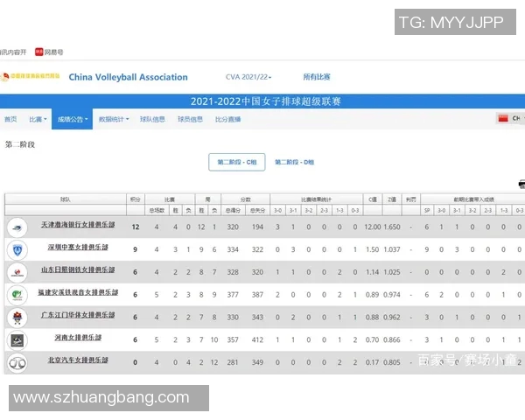The width and height of the screenshot is (525, 420).
Task: Go to the 首页 home menu item
Action: [10, 119]
